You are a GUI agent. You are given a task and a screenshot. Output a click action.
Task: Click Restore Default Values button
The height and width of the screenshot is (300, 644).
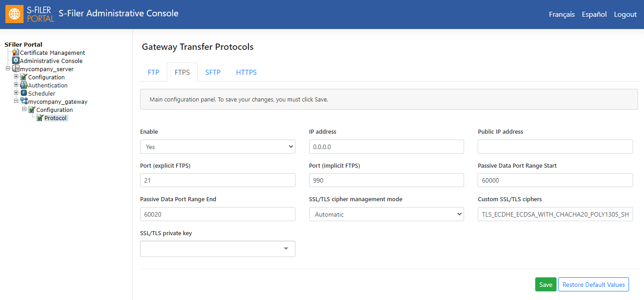pyautogui.click(x=594, y=285)
